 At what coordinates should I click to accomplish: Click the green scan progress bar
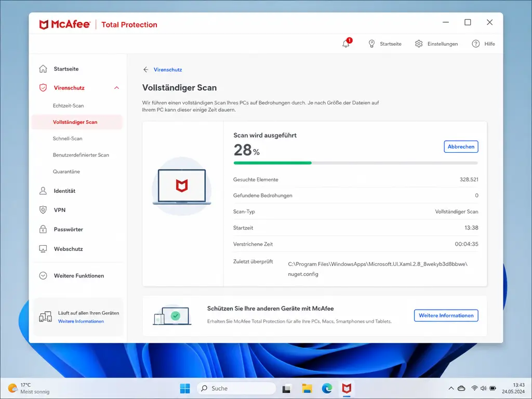272,163
